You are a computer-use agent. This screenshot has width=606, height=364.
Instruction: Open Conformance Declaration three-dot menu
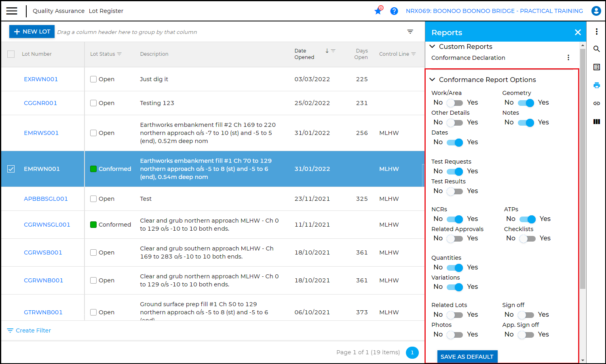[568, 58]
